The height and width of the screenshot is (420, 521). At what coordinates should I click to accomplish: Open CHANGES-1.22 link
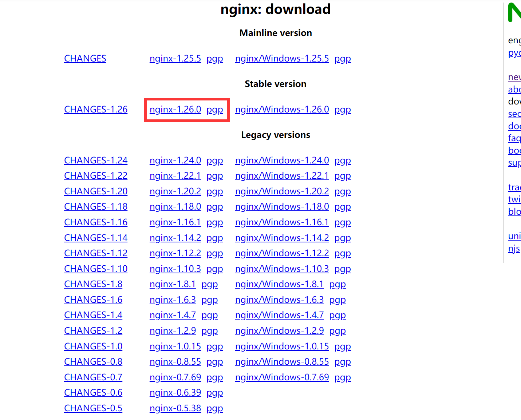click(x=96, y=176)
